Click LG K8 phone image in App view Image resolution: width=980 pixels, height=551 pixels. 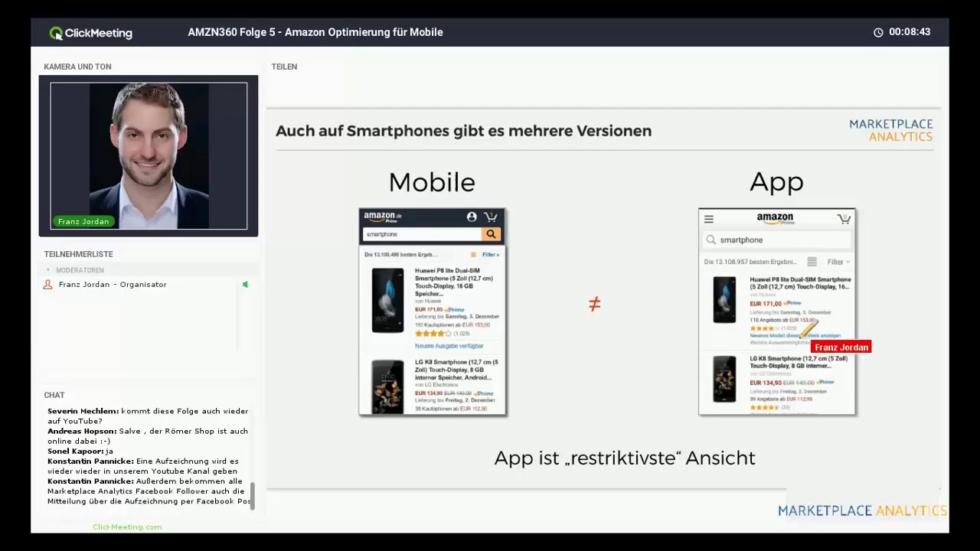pyautogui.click(x=724, y=380)
